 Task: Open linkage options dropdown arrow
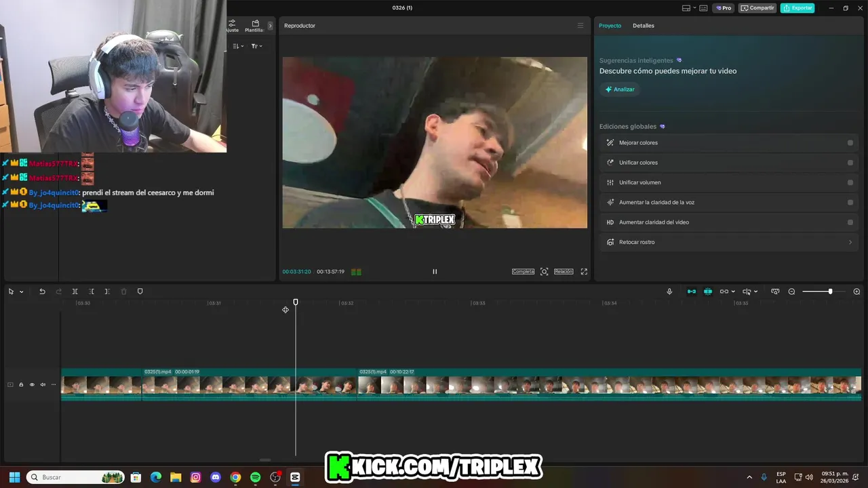click(734, 291)
